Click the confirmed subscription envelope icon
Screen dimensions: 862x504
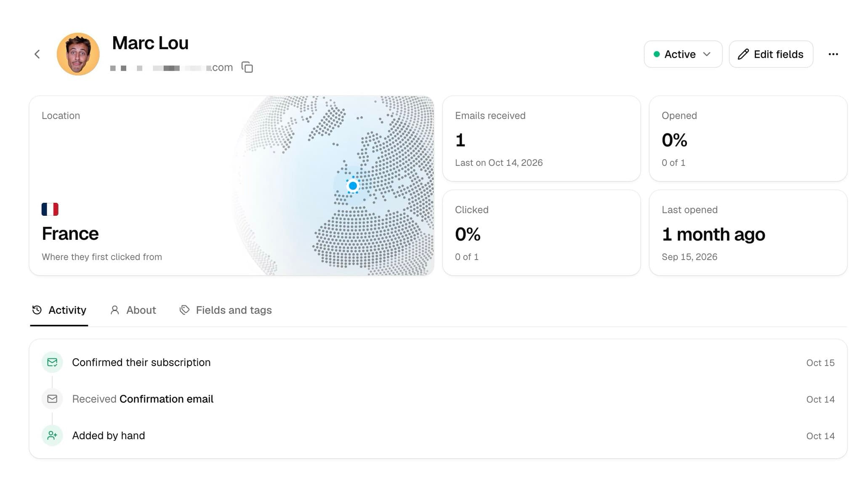(52, 362)
